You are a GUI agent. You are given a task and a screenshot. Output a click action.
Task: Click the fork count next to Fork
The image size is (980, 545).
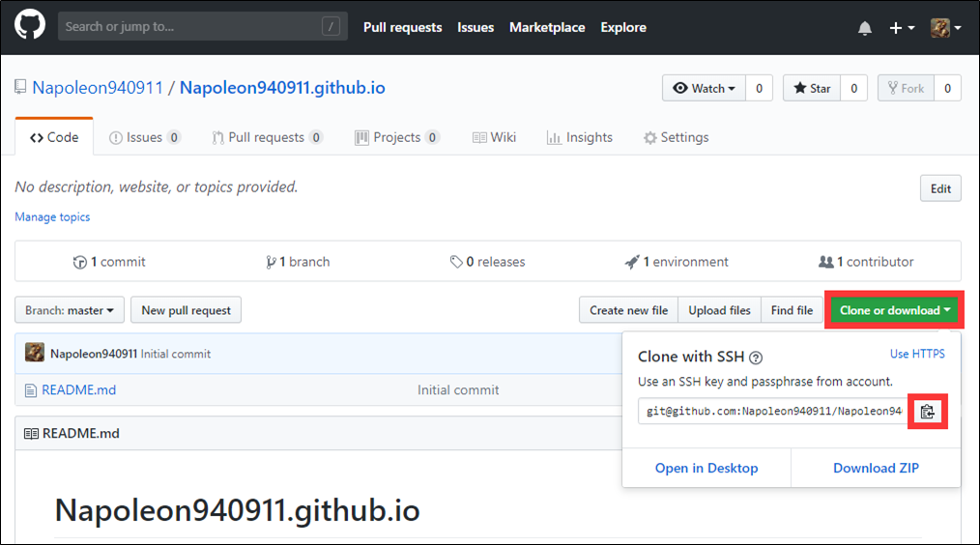[947, 88]
